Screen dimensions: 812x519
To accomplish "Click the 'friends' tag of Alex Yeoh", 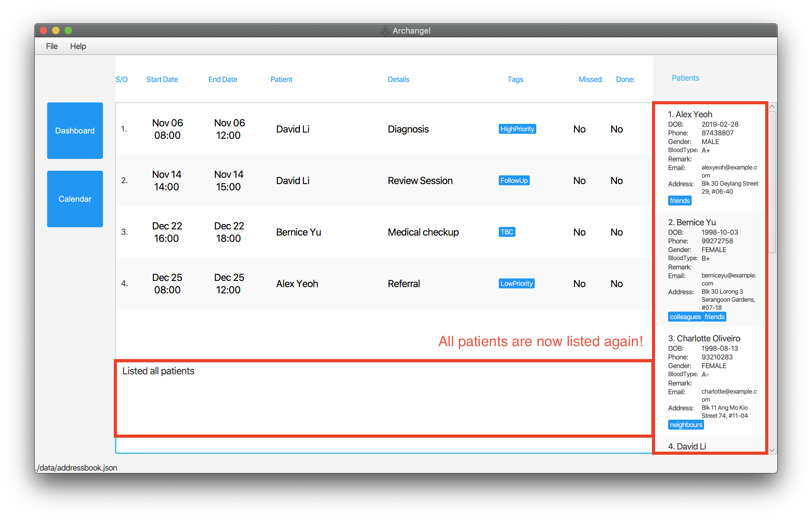I will [x=680, y=201].
